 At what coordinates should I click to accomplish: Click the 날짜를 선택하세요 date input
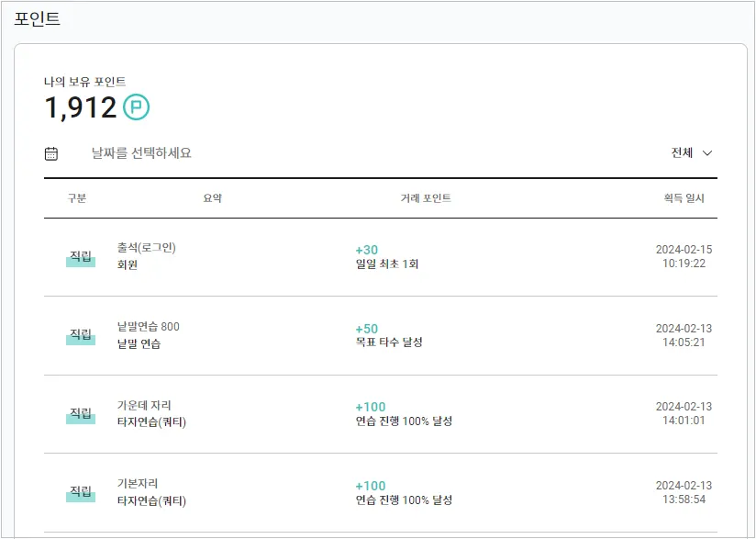tap(141, 153)
